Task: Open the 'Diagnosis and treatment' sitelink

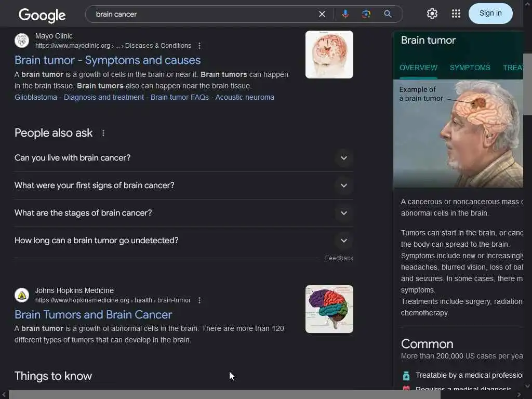Action: pos(104,97)
